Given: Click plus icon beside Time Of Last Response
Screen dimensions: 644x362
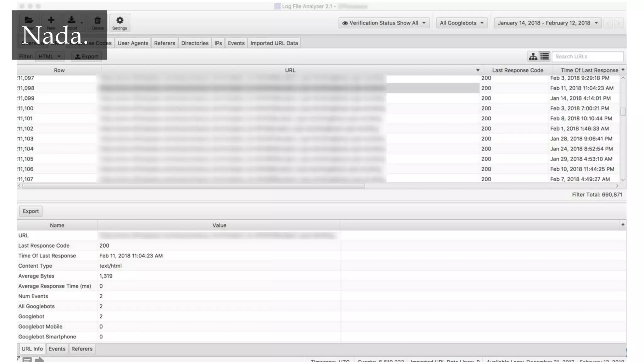Looking at the screenshot, I should click(x=623, y=70).
